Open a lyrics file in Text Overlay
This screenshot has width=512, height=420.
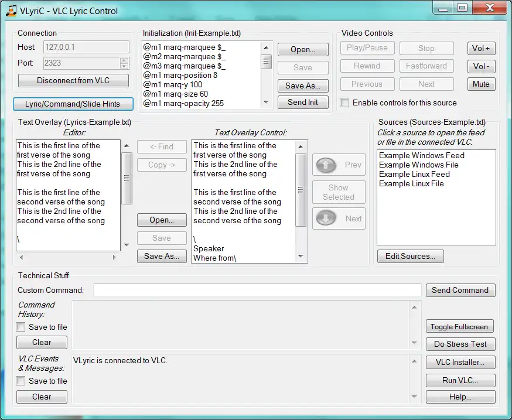pyautogui.click(x=162, y=220)
